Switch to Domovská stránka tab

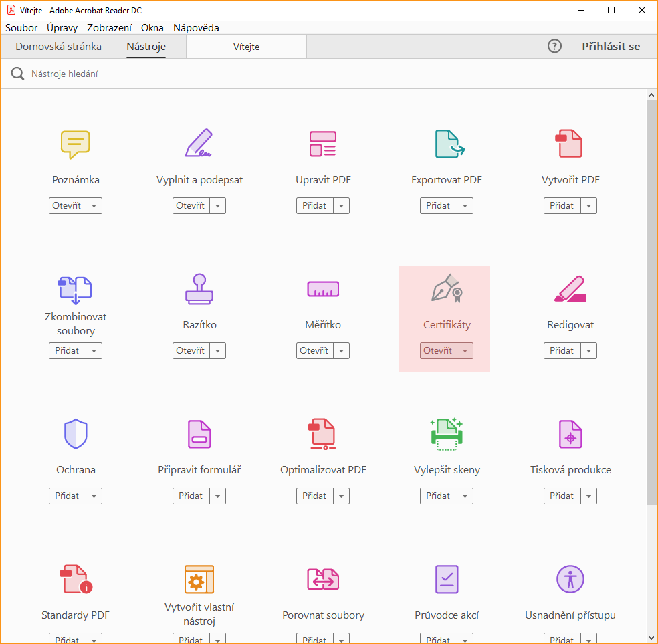[x=58, y=47]
